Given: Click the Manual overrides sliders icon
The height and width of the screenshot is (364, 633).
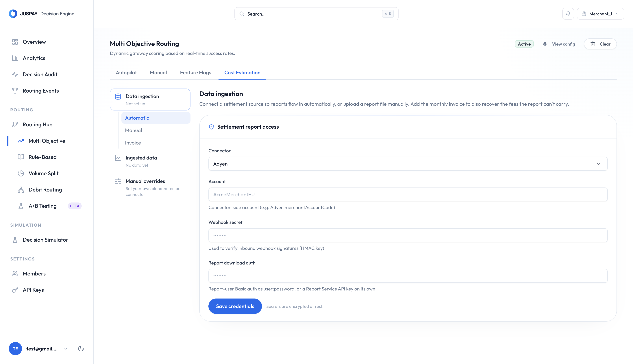Looking at the screenshot, I should (118, 181).
